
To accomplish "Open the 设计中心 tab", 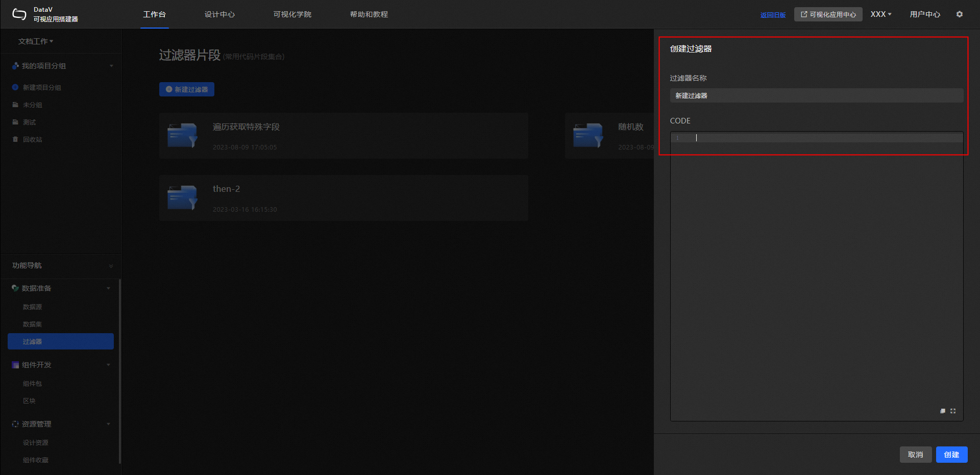I will [x=219, y=14].
